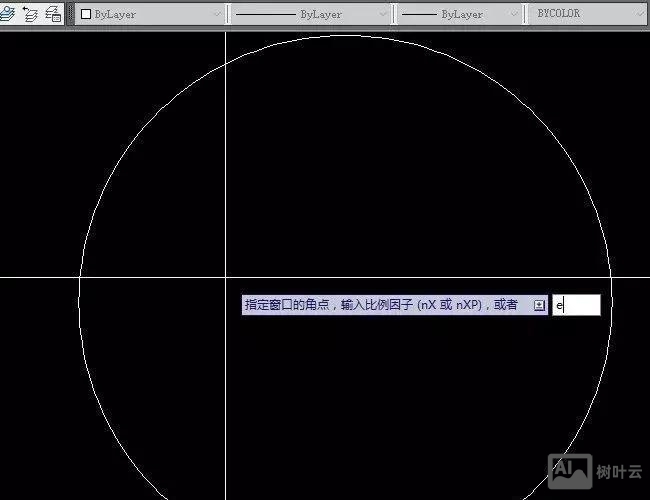Open the Layer States Manager icon
This screenshot has height=500, width=650.
[x=52, y=14]
